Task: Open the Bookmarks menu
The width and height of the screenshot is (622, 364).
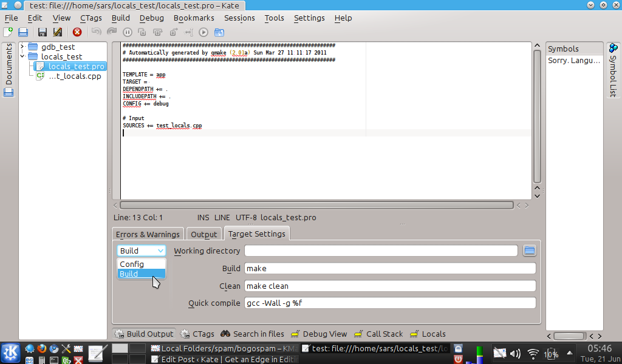Action: (x=194, y=18)
